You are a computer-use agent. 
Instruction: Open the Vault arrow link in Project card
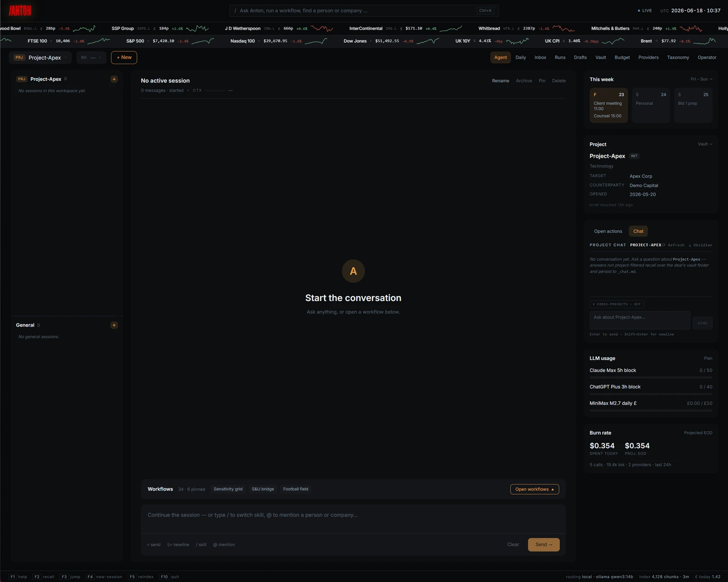click(x=705, y=144)
